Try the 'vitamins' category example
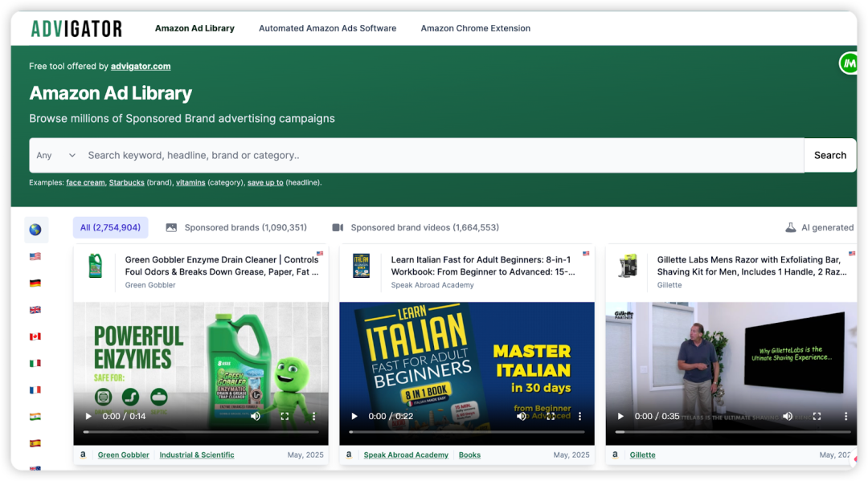The height and width of the screenshot is (481, 868). coord(190,182)
